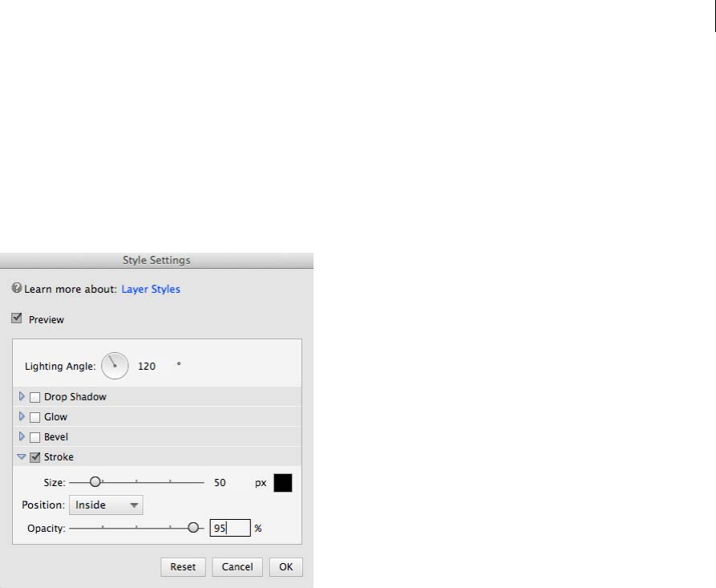Open the Layer Styles help link
Viewport: 716px width, 588px height.
pyautogui.click(x=151, y=290)
